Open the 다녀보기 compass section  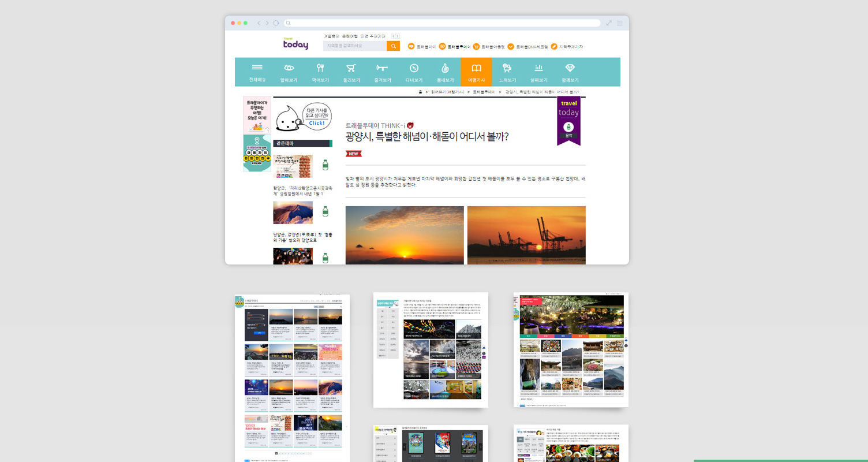click(414, 72)
